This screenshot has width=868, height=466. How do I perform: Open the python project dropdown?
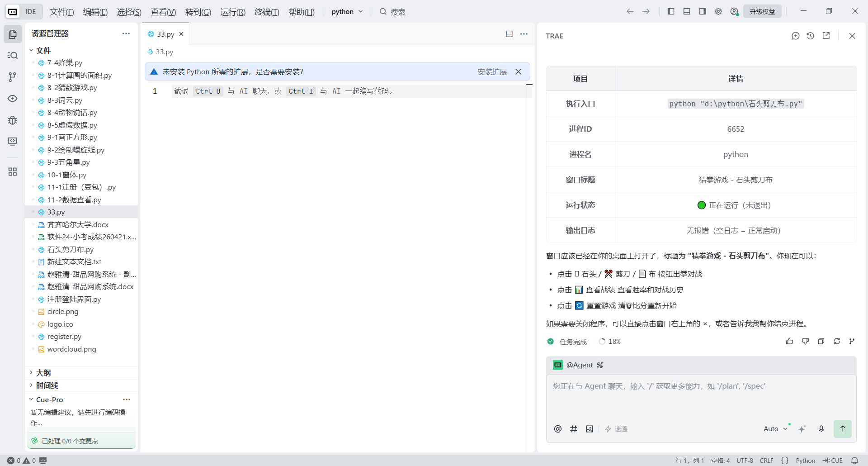[347, 12]
